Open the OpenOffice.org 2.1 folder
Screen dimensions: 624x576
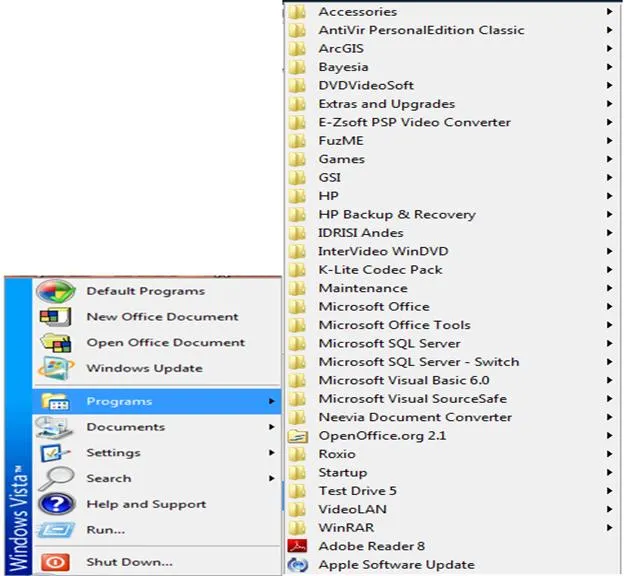[x=452, y=435]
